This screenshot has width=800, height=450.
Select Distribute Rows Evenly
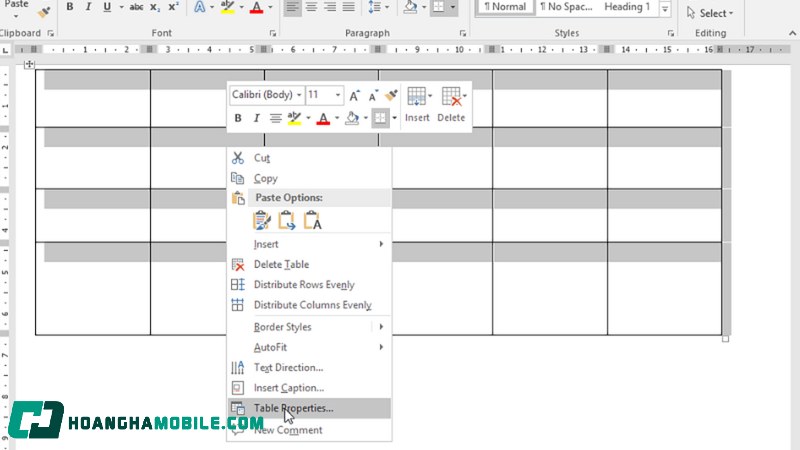[x=309, y=285]
